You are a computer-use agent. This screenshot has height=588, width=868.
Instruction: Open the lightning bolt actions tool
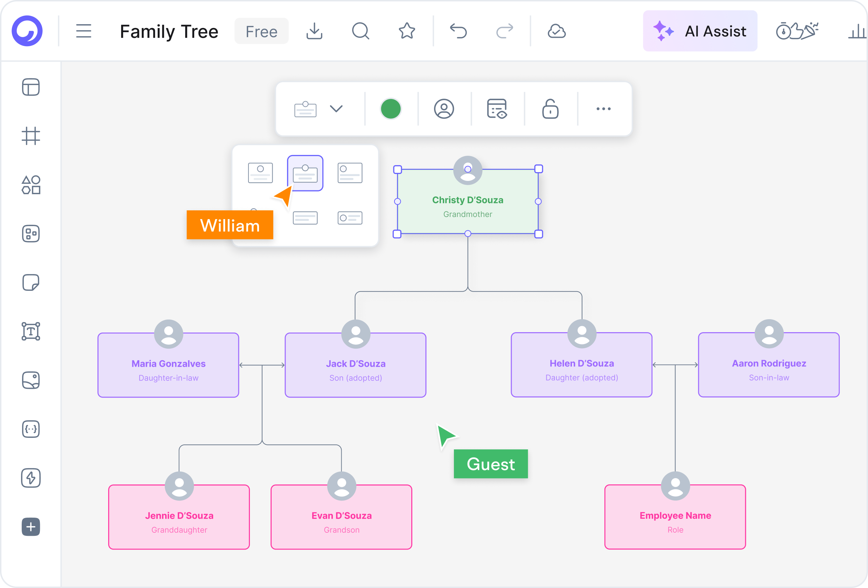point(31,478)
